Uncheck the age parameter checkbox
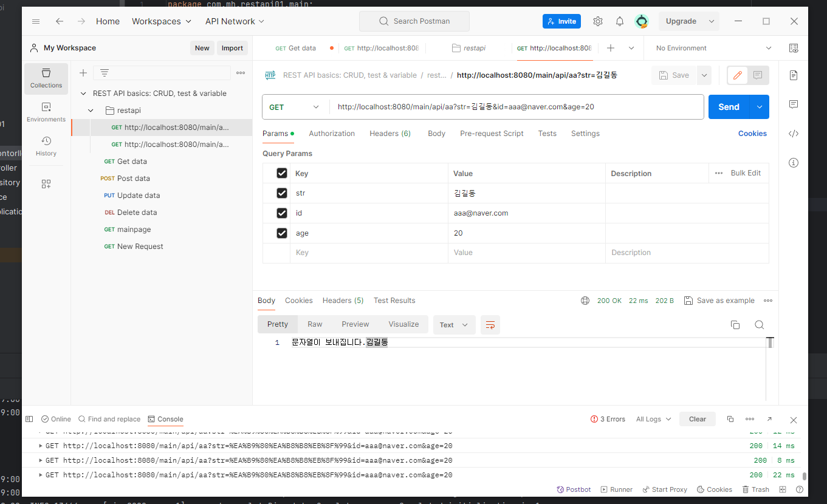 [x=282, y=233]
